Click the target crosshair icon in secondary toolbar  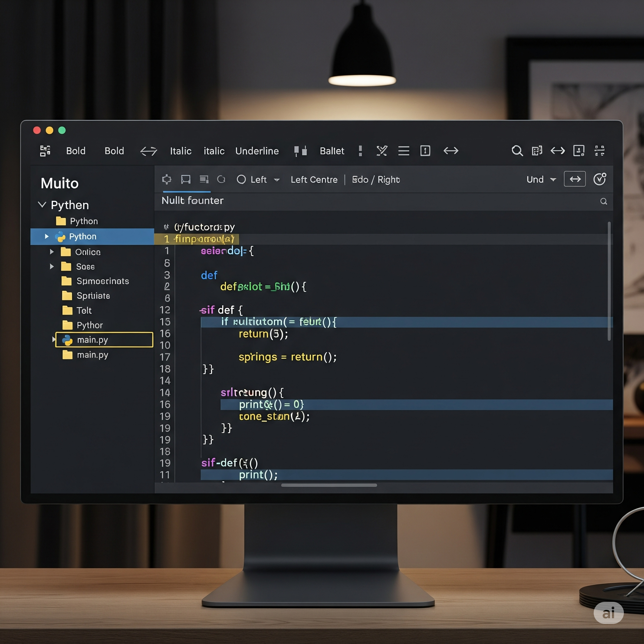[x=167, y=179]
